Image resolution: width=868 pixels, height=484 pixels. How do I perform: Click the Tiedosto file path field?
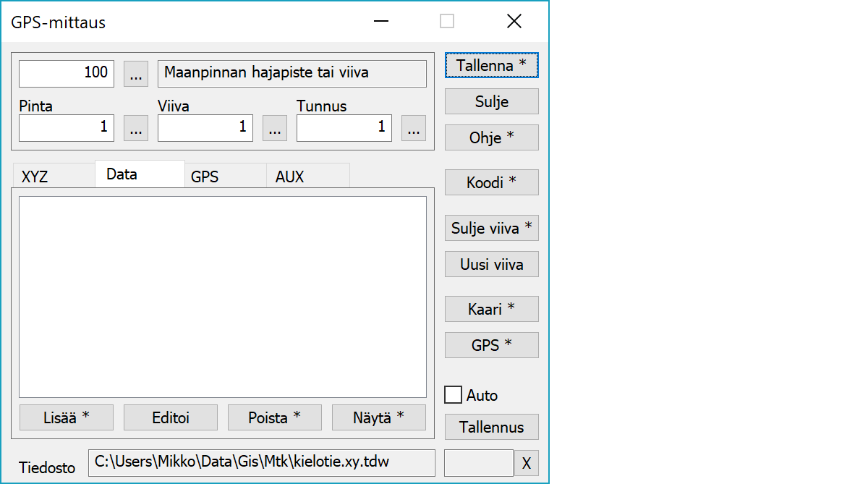click(261, 462)
